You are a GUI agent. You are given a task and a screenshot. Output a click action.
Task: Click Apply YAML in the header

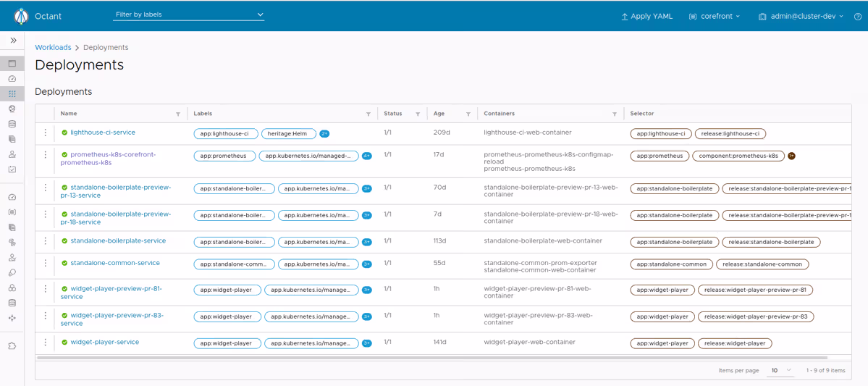[x=647, y=17]
